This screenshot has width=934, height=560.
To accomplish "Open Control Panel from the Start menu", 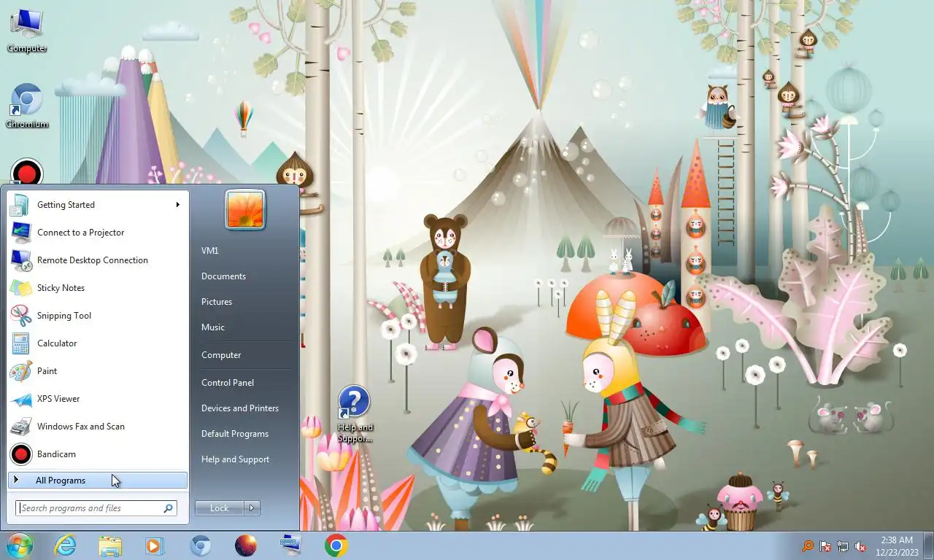I will [228, 383].
